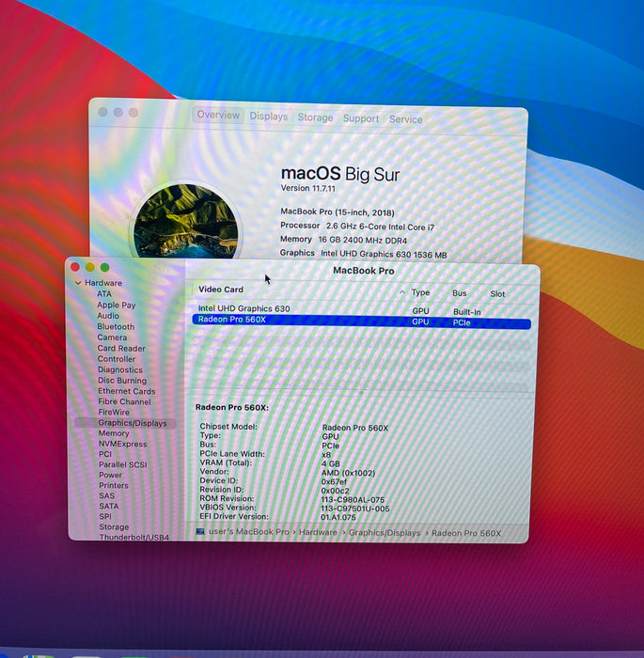This screenshot has width=644, height=658.
Task: Click the "MacBook Pro (15-inch, 2018)" model text
Action: coord(338,211)
